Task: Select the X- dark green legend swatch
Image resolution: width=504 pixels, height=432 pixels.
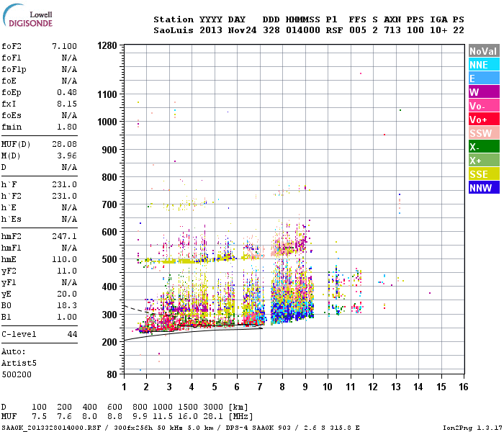Action: click(x=484, y=147)
